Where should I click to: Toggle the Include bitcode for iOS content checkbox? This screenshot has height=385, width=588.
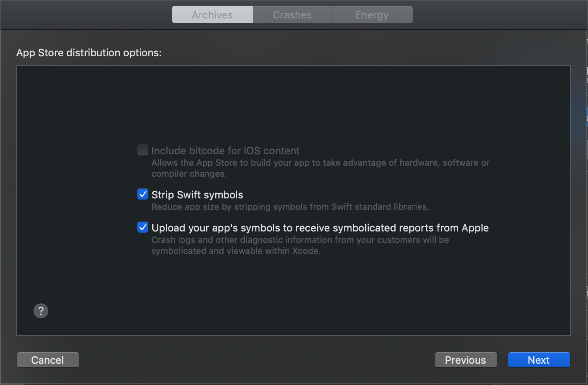tap(143, 150)
